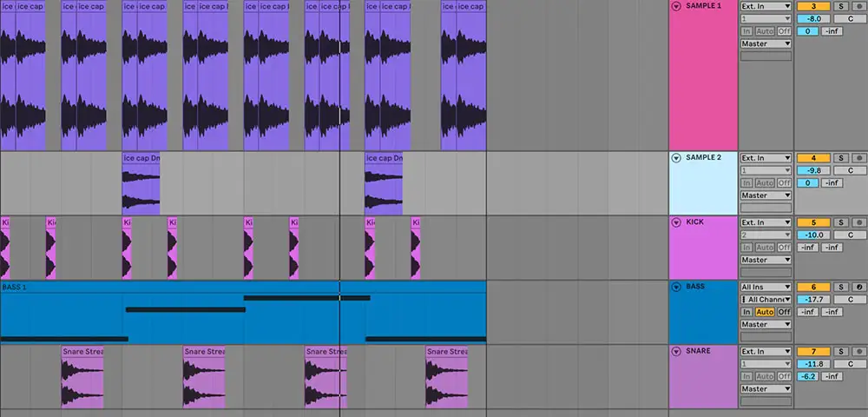The image size is (868, 417).
Task: Click the SNARE track volume field -11.8
Action: pyautogui.click(x=812, y=363)
